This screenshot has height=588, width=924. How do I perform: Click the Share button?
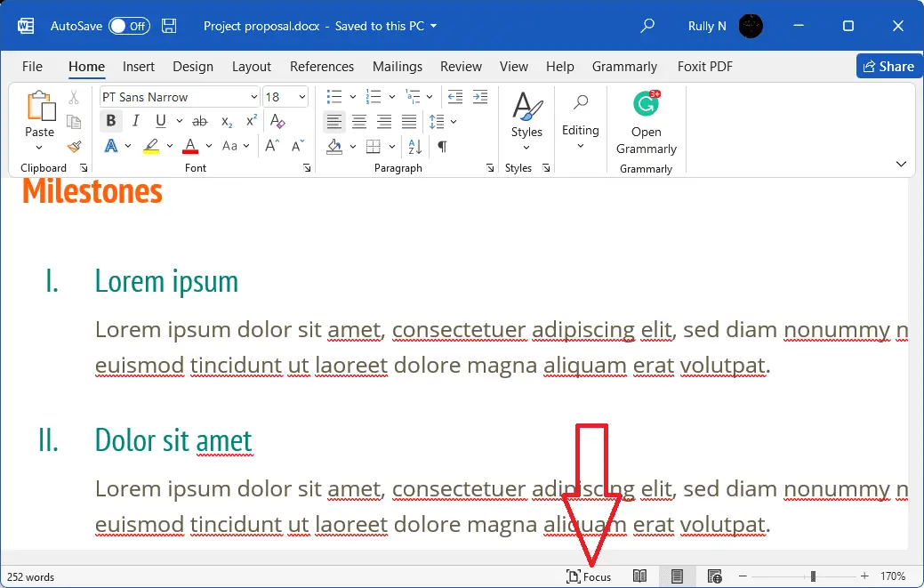888,66
